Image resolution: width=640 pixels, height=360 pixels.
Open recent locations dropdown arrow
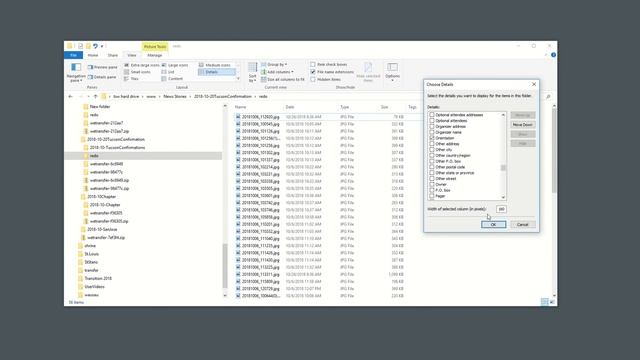88,97
